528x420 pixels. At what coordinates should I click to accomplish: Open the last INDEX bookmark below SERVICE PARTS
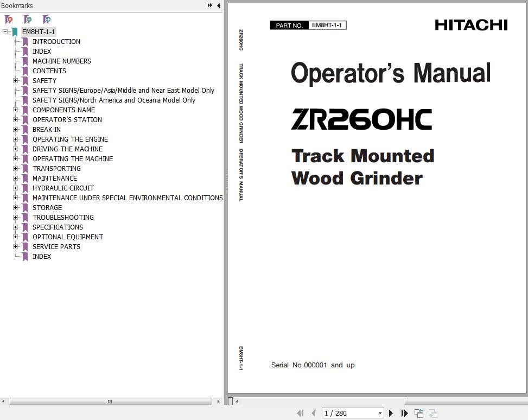click(42, 256)
